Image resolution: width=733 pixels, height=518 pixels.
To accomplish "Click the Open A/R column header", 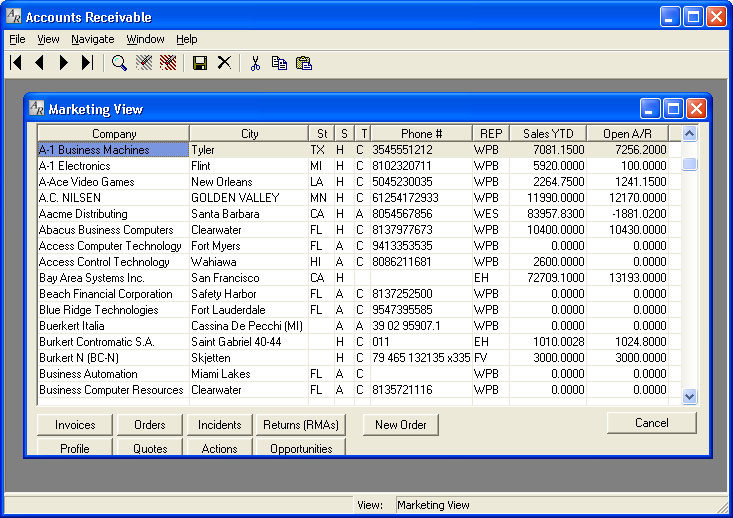I will pos(627,134).
